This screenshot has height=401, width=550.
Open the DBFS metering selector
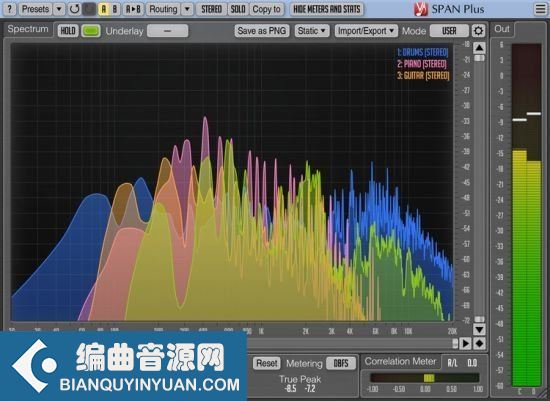coord(341,363)
